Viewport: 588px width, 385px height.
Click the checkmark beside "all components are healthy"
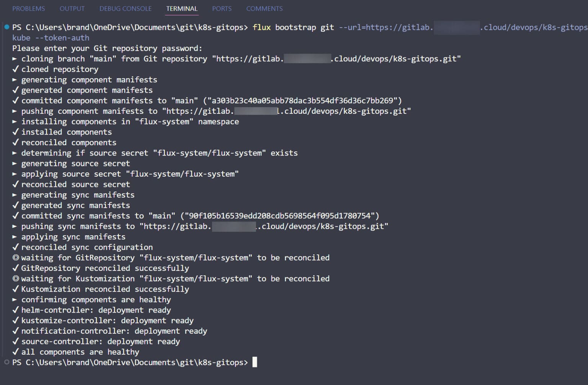[15, 352]
